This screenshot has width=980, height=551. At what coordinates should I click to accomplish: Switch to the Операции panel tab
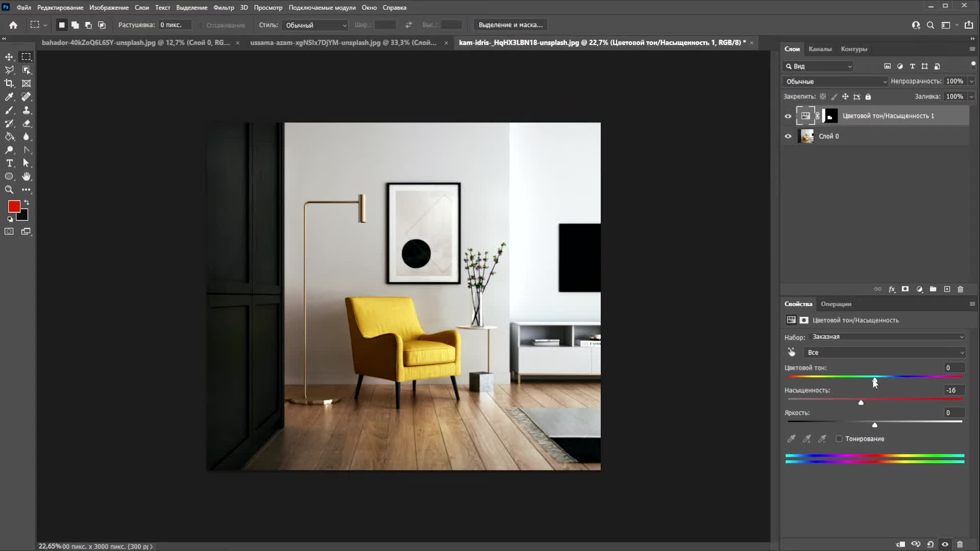point(836,304)
